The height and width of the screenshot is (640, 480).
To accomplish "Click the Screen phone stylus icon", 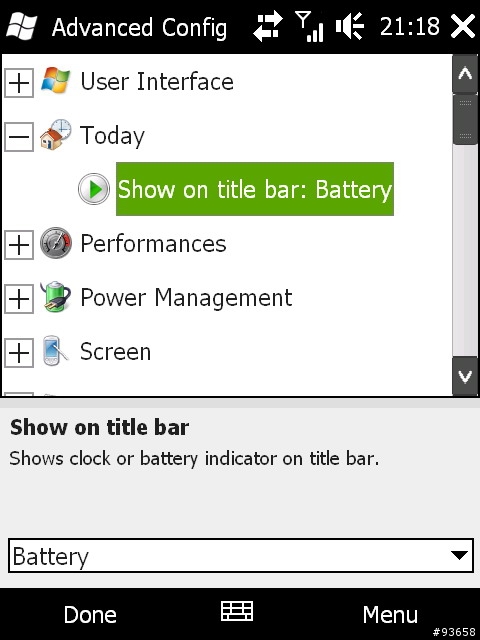I will point(56,351).
